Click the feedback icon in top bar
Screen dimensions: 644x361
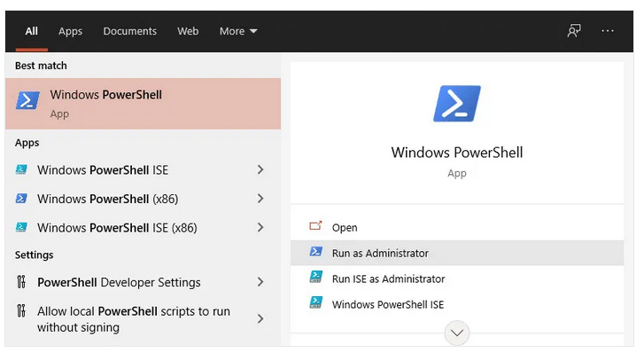[x=574, y=31]
